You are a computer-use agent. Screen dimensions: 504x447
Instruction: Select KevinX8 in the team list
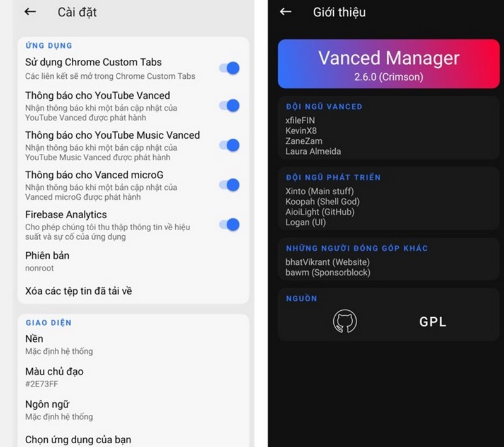coord(301,131)
